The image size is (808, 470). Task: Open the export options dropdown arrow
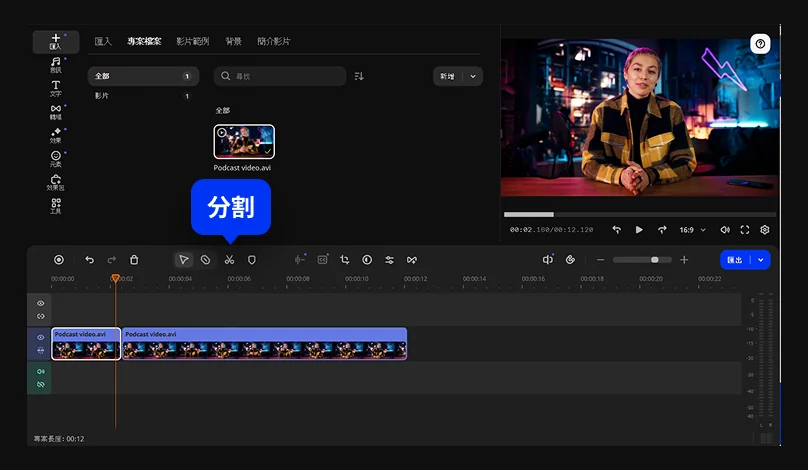click(x=762, y=260)
